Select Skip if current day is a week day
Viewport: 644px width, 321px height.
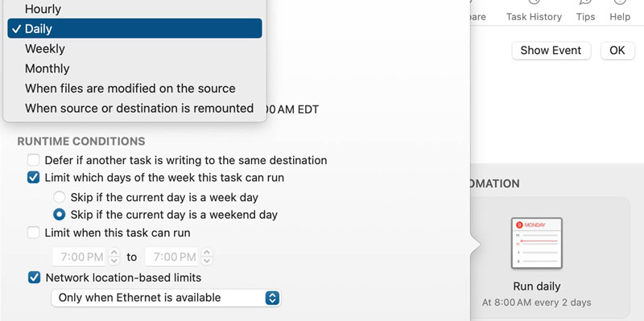coord(59,197)
